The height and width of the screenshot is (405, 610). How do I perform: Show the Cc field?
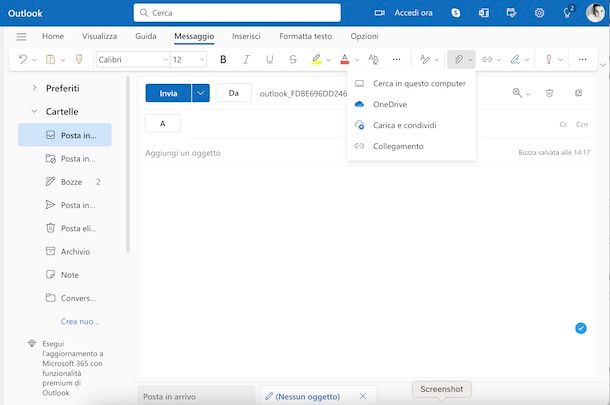point(563,124)
